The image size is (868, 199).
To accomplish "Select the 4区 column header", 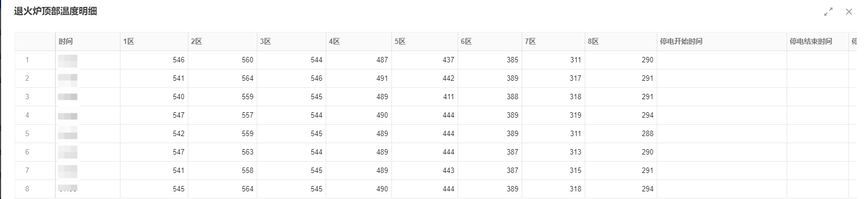I will click(359, 42).
